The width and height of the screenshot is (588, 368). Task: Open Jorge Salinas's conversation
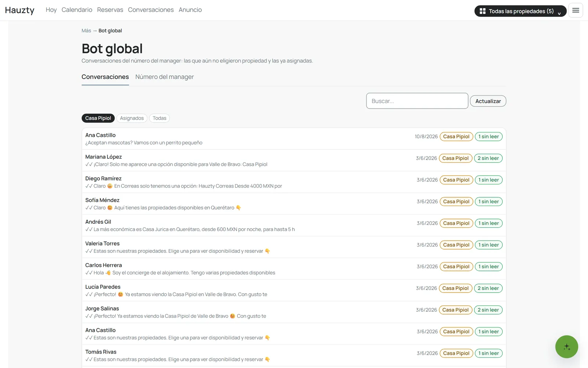(x=294, y=312)
